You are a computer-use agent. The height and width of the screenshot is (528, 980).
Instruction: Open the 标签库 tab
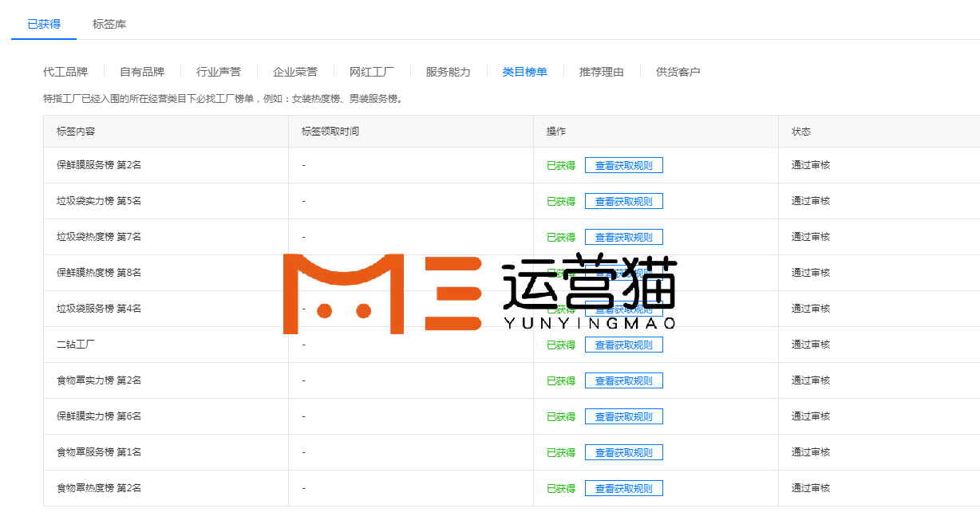(109, 24)
